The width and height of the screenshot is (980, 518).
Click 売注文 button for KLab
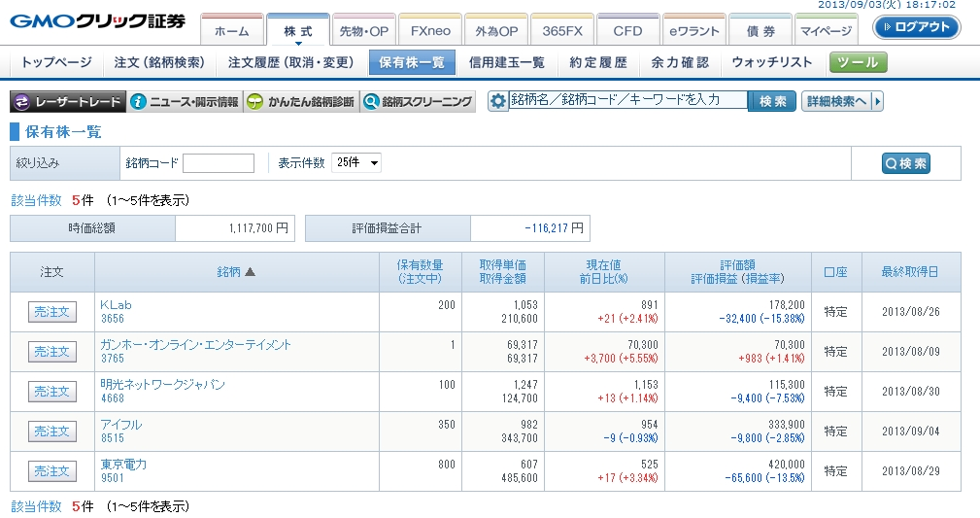click(x=51, y=312)
